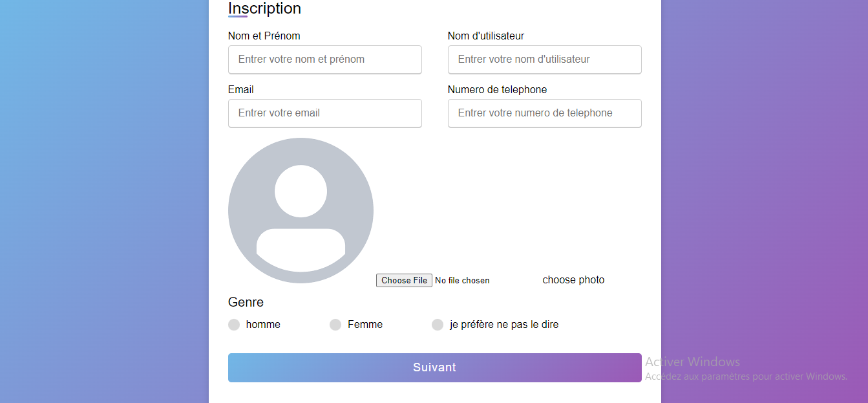Click the 'Inscription' page heading
This screenshot has width=868, height=403.
tap(264, 8)
